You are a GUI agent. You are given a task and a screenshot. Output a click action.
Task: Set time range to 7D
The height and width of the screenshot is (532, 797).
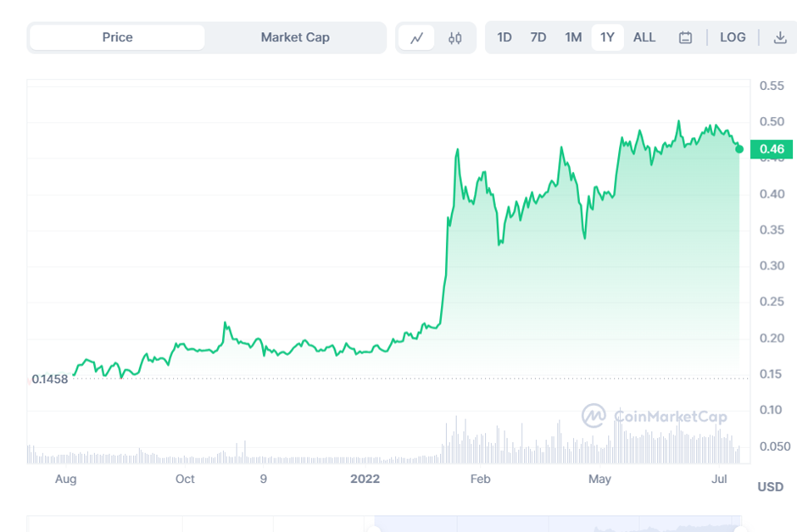click(x=538, y=37)
